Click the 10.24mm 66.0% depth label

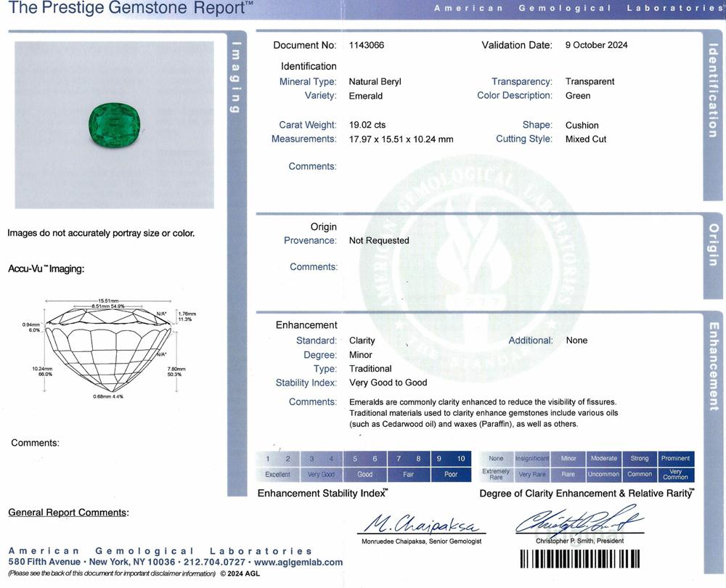42,372
